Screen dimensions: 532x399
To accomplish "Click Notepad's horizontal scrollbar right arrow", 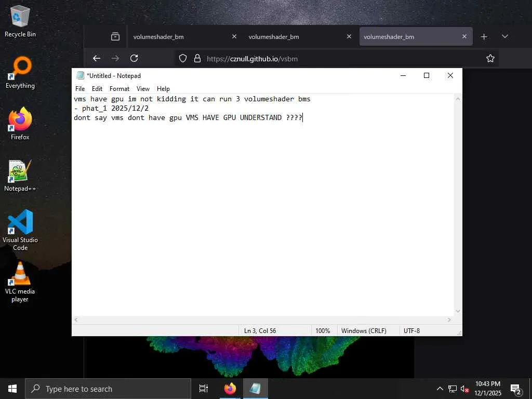I will [x=449, y=320].
